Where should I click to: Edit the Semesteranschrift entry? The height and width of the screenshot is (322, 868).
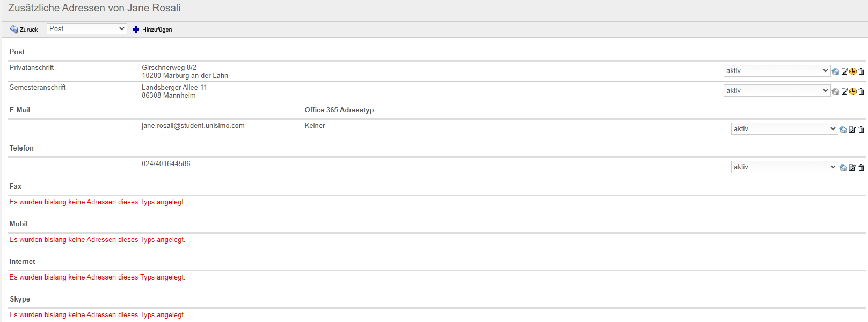(x=844, y=91)
